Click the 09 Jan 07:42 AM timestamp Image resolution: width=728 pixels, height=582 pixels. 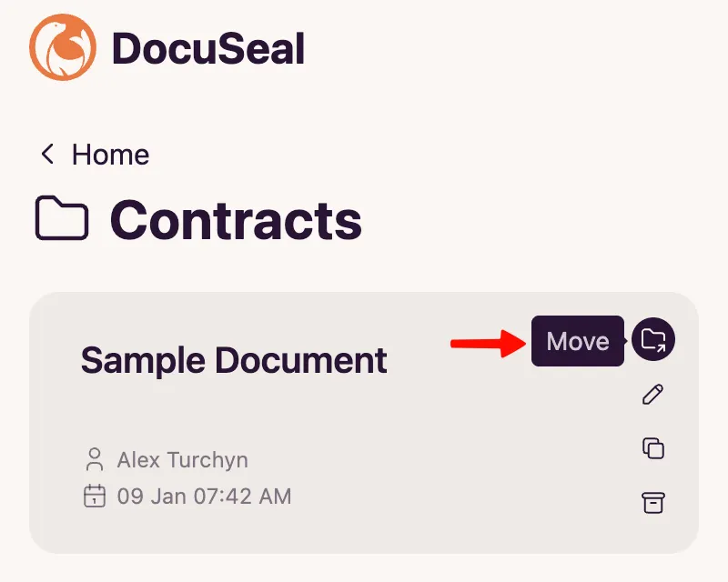coord(204,497)
